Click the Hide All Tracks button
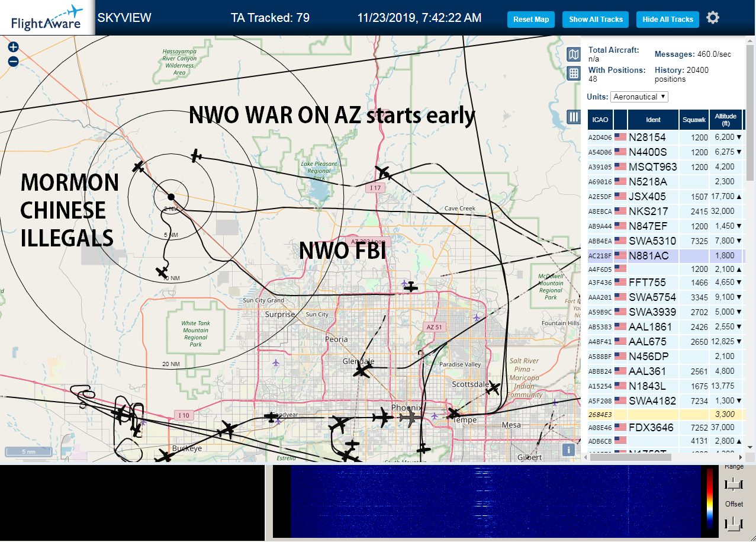Image resolution: width=756 pixels, height=542 pixels. pyautogui.click(x=668, y=20)
